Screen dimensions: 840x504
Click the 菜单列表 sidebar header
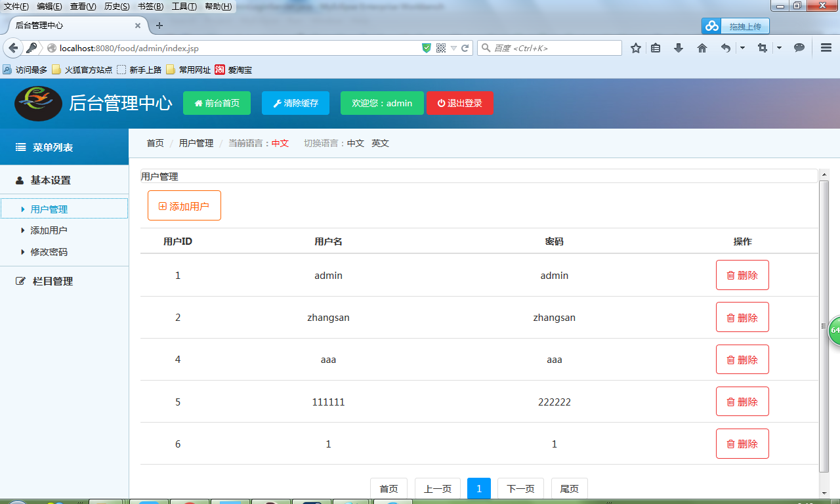point(64,147)
